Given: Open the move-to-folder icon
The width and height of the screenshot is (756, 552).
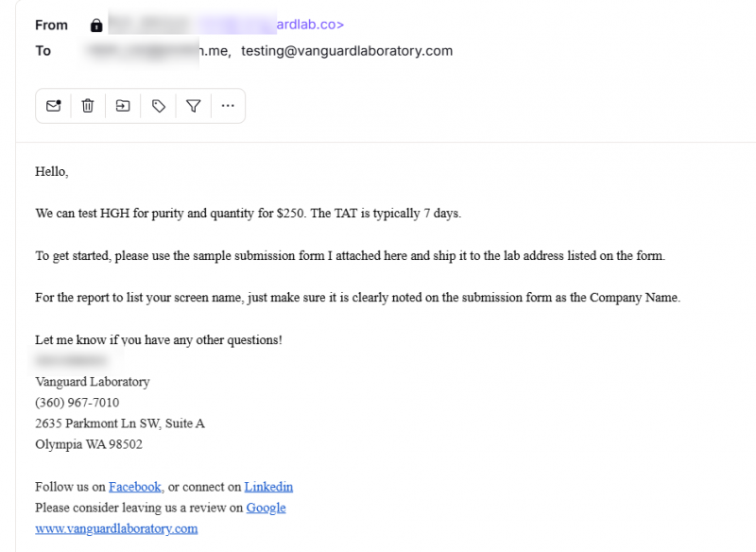Looking at the screenshot, I should [123, 106].
